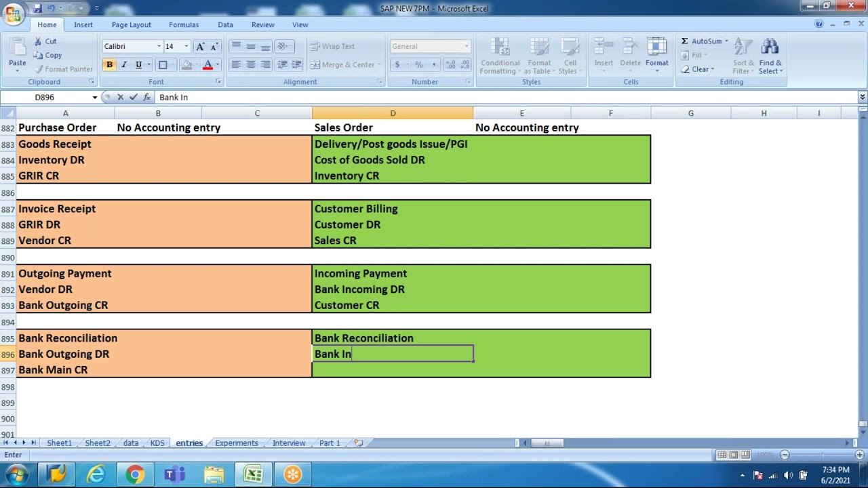
Task: Open the Data ribbon tab
Action: tap(225, 24)
